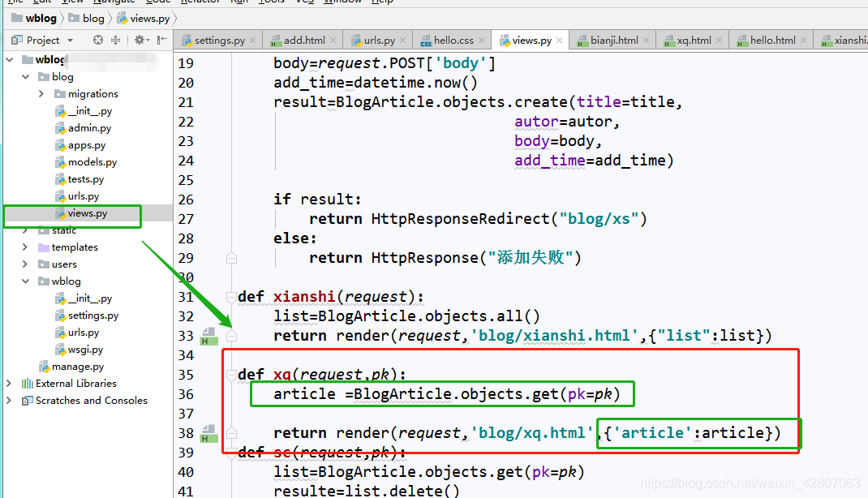The width and height of the screenshot is (868, 498).
Task: Close the bianji.html editor tab
Action: pyautogui.click(x=646, y=41)
